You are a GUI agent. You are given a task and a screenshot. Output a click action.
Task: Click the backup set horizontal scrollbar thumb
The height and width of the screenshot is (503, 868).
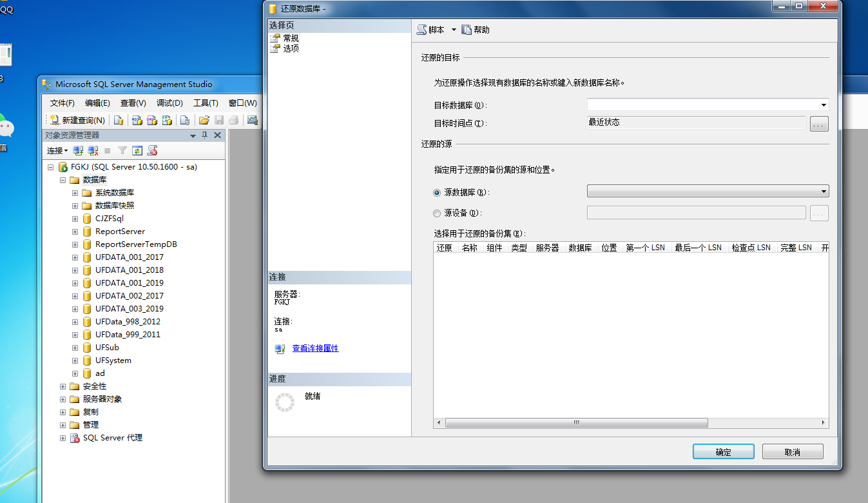pyautogui.click(x=577, y=423)
